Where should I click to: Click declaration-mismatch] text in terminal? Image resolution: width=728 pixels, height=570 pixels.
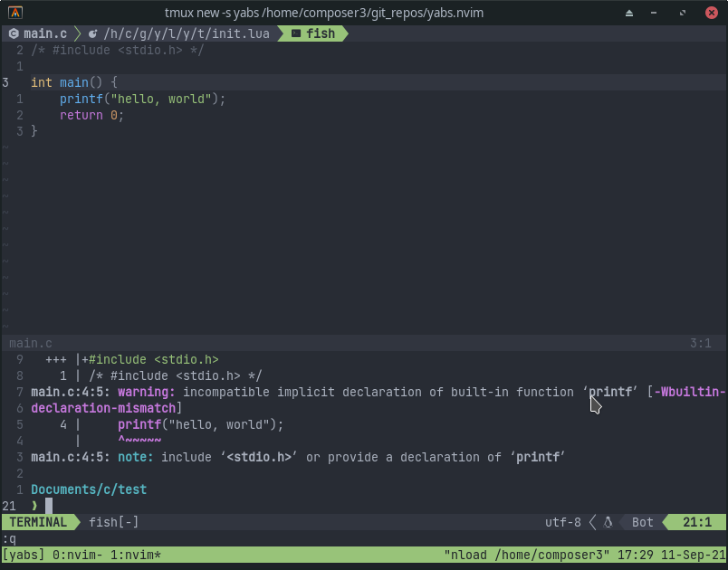106,408
